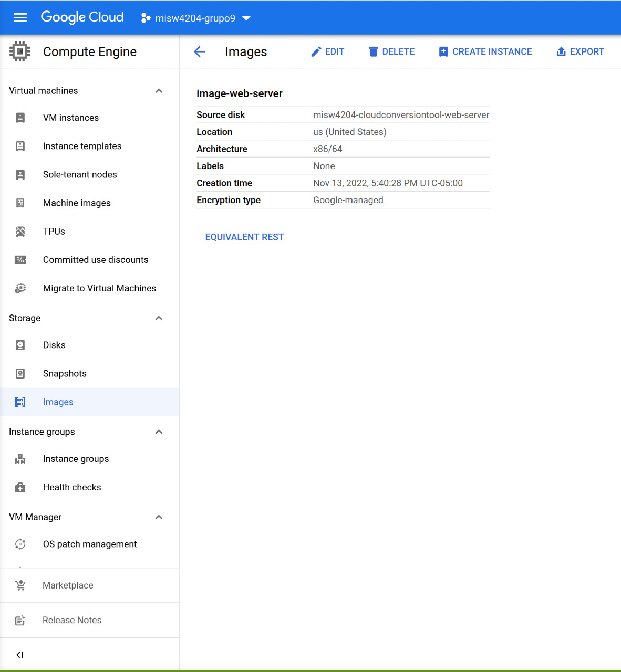Click the Snapshots icon in Storage section
621x672 pixels.
[20, 373]
